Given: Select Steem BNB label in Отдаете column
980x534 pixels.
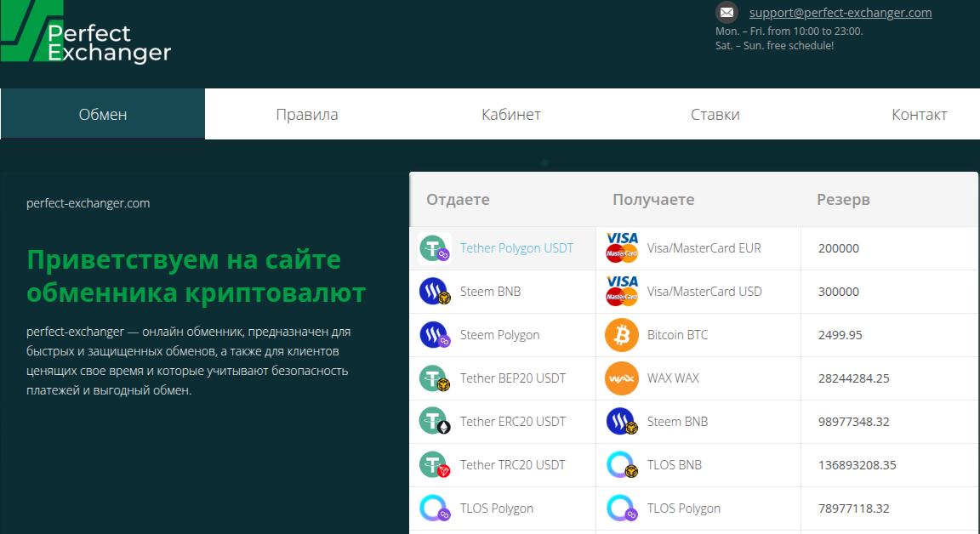Looking at the screenshot, I should [490, 292].
